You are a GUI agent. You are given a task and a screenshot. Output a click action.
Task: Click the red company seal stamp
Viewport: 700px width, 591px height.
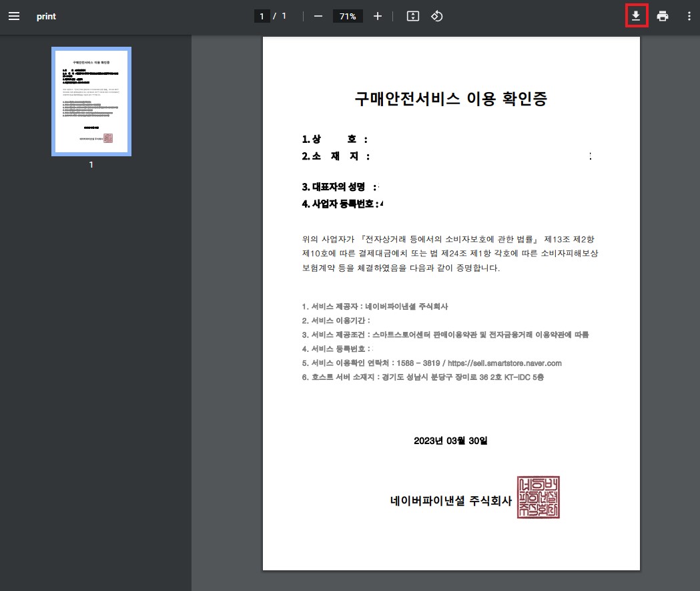click(539, 498)
